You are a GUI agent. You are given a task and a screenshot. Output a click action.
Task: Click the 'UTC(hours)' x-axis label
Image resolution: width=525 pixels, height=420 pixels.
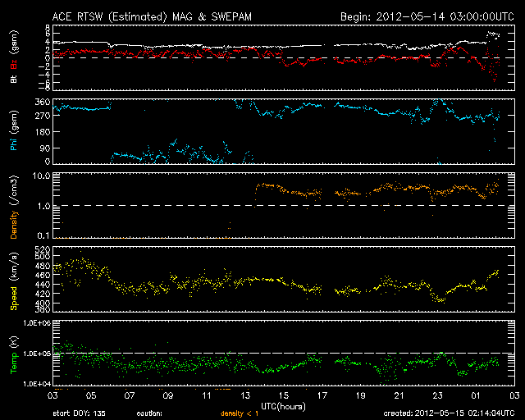(283, 407)
